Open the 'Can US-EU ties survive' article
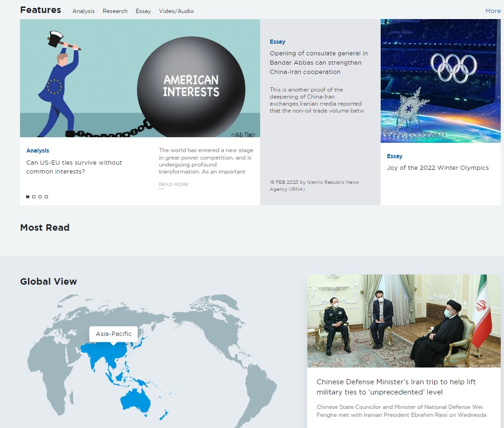Viewport: 504px width, 428px height. coord(74,167)
